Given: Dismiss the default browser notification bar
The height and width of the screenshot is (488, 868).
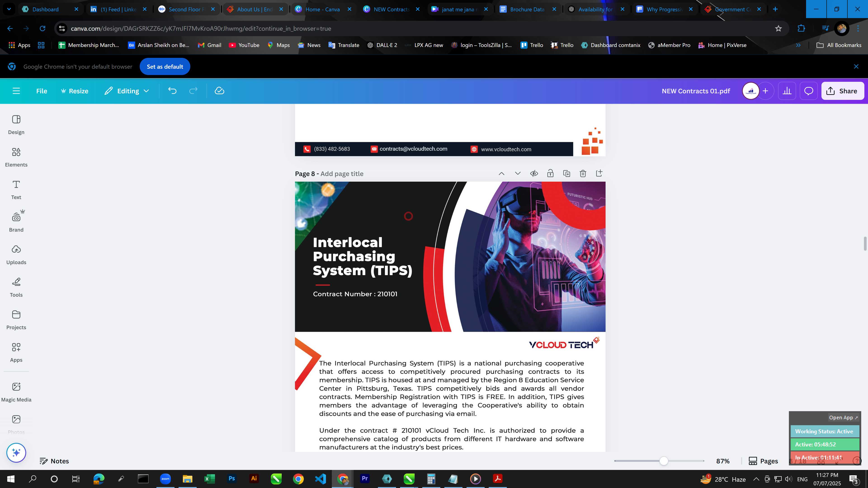Looking at the screenshot, I should pos(856,67).
